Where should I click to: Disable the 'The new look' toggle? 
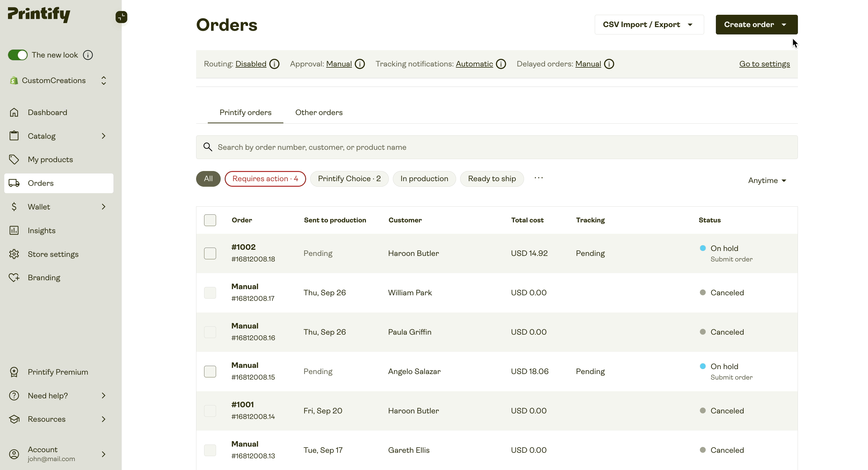[18, 55]
